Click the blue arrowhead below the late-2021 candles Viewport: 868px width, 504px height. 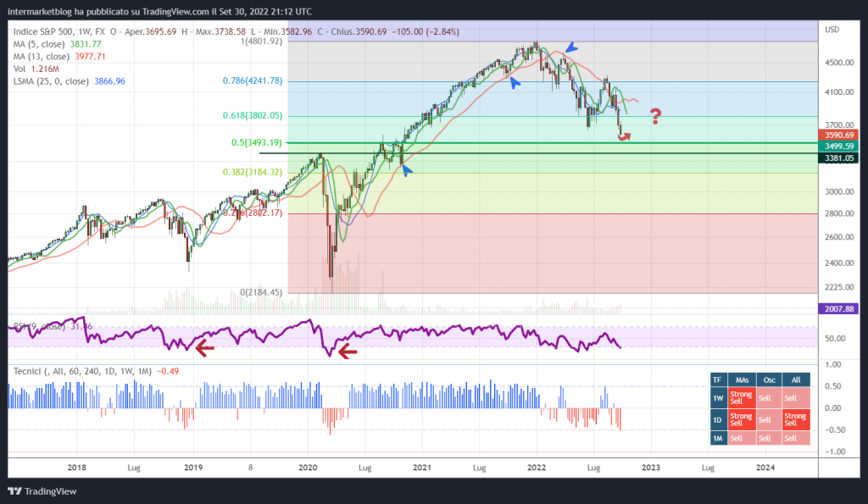pos(514,81)
